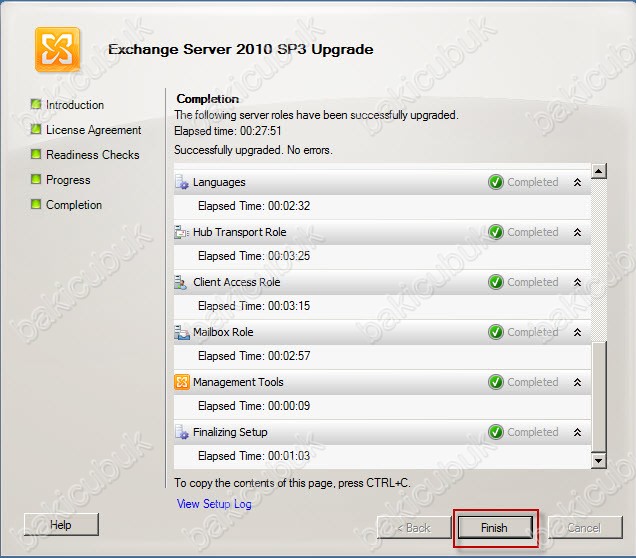Click Completed status in Mailbox Role row
The image size is (636, 558).
pyautogui.click(x=533, y=332)
